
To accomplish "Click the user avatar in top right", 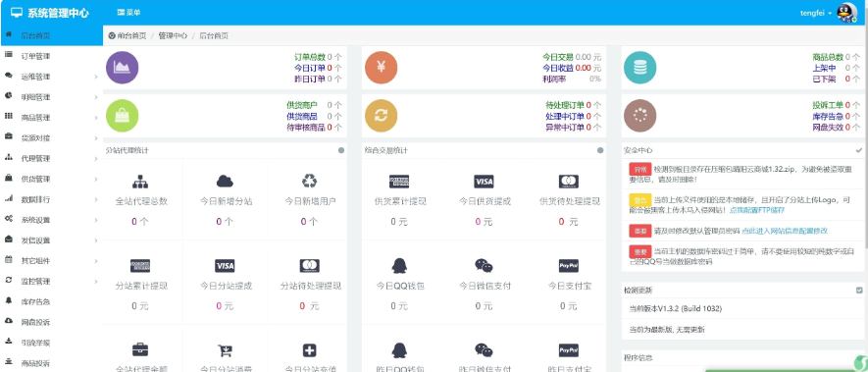I will [846, 12].
